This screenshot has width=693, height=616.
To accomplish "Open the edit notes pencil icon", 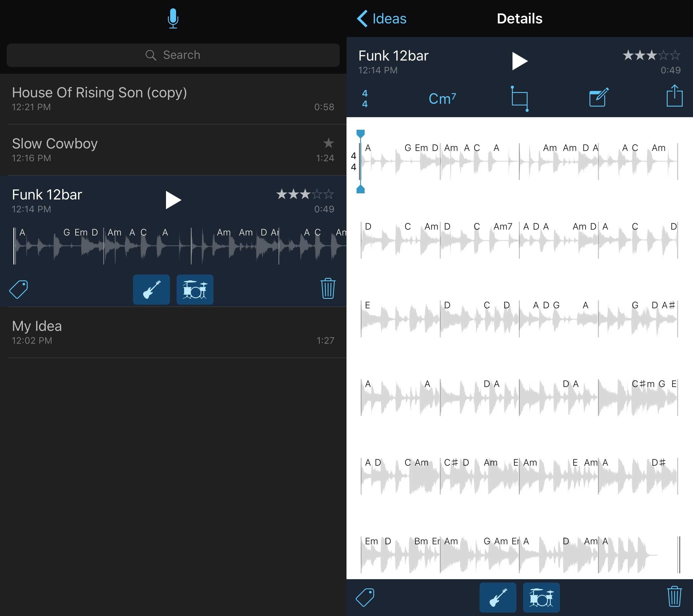I will pyautogui.click(x=599, y=98).
